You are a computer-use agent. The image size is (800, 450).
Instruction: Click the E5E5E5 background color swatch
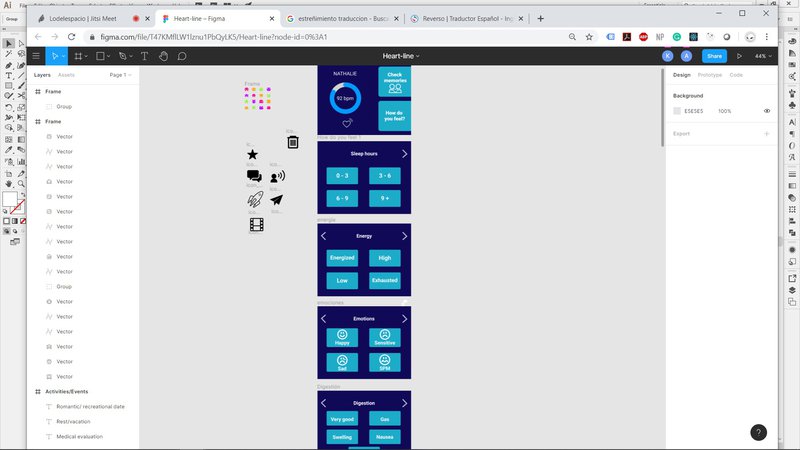(677, 111)
